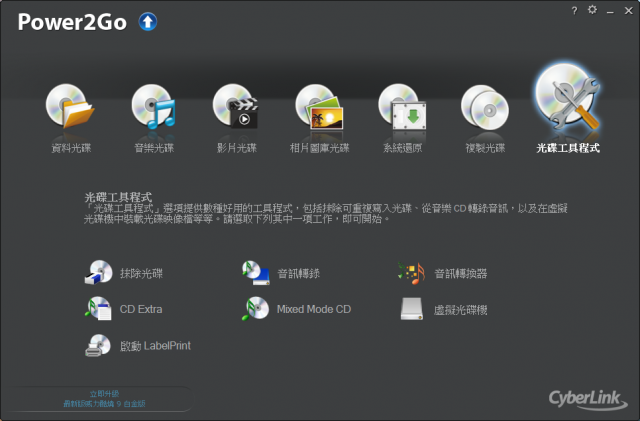
Task: Open the 相片圖庫光碟 photo gallery disc icon
Action: tap(319, 106)
